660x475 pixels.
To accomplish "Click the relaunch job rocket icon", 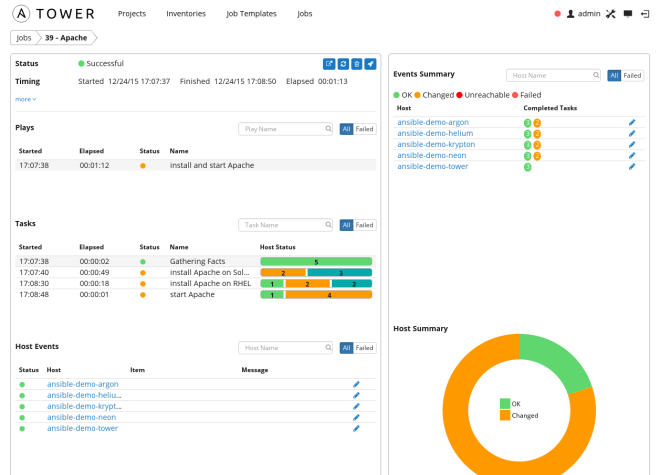I will (370, 64).
